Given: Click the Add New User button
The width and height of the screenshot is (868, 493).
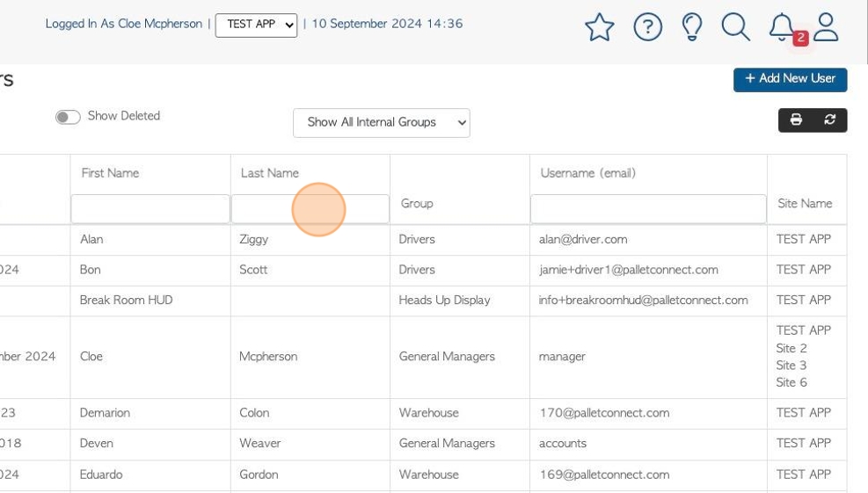Looking at the screenshot, I should click(790, 79).
